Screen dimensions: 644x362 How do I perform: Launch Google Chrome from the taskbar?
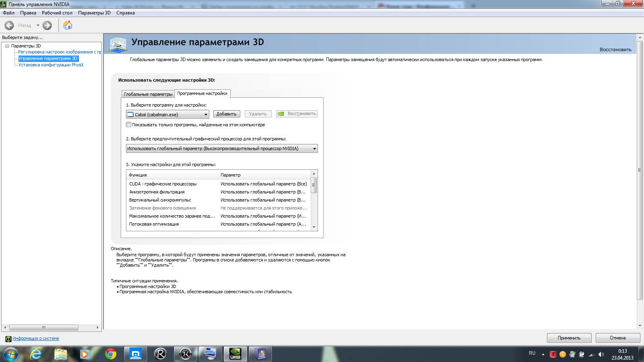coord(110,354)
